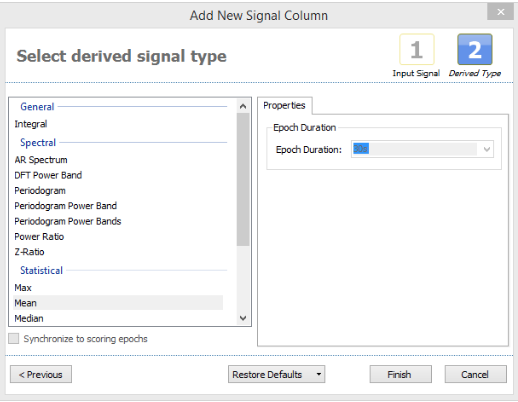This screenshot has width=518, height=402.
Task: Switch to the Properties tab
Action: click(x=284, y=105)
